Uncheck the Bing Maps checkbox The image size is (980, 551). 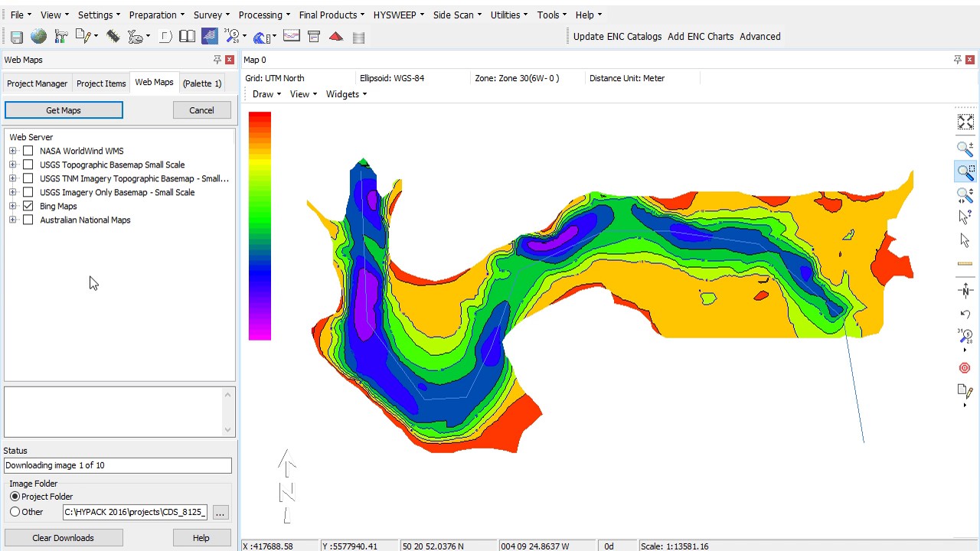coord(28,206)
